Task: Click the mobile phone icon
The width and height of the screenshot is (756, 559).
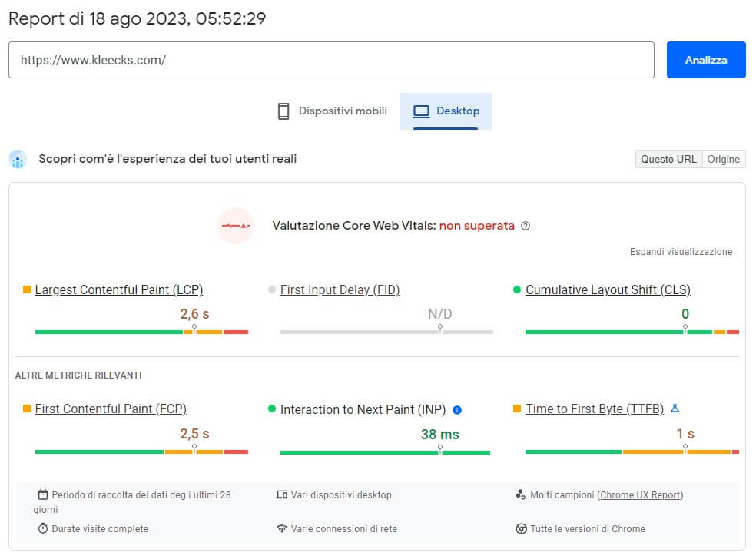Action: point(283,111)
